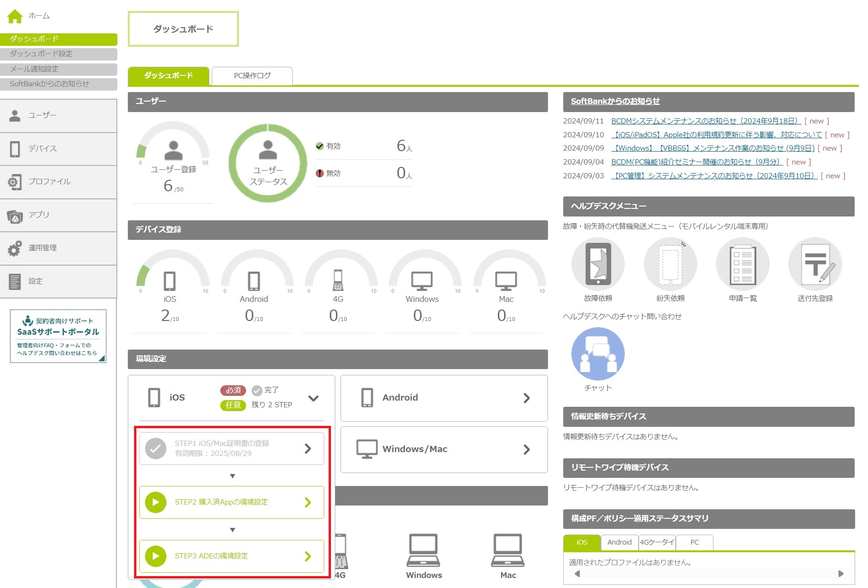Open the 紛失依頼 lost device icon
Image resolution: width=868 pixels, height=588 pixels.
coord(670,264)
